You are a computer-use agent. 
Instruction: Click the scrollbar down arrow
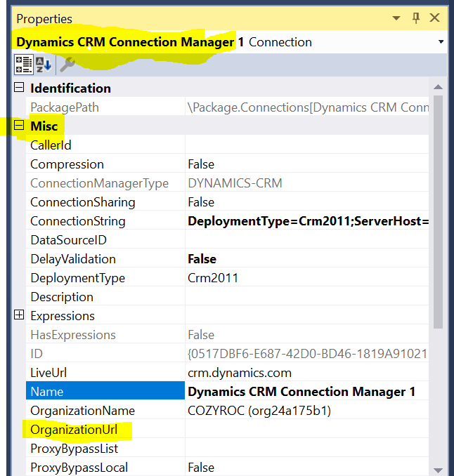pos(438,470)
